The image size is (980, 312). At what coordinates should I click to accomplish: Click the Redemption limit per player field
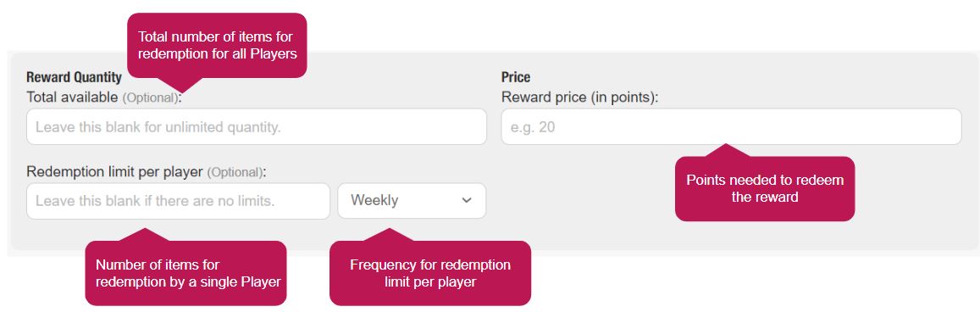click(178, 201)
